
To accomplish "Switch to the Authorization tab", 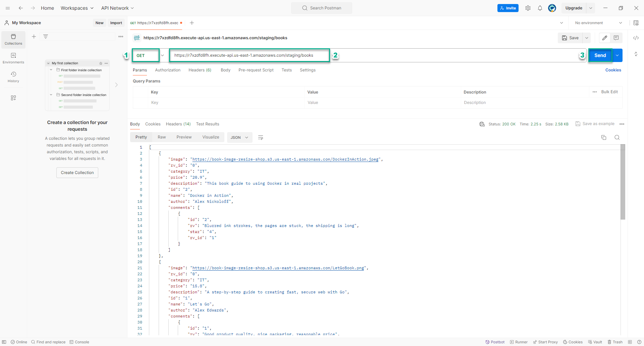I will (168, 70).
